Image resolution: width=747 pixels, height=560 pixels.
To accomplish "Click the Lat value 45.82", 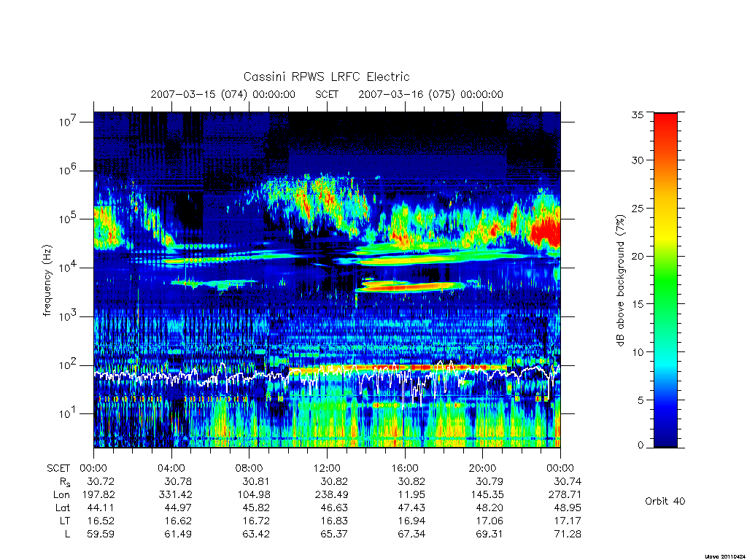I will pyautogui.click(x=256, y=507).
